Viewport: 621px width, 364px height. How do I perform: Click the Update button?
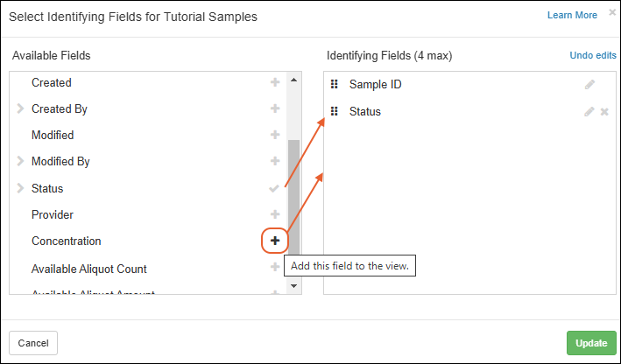(x=591, y=343)
